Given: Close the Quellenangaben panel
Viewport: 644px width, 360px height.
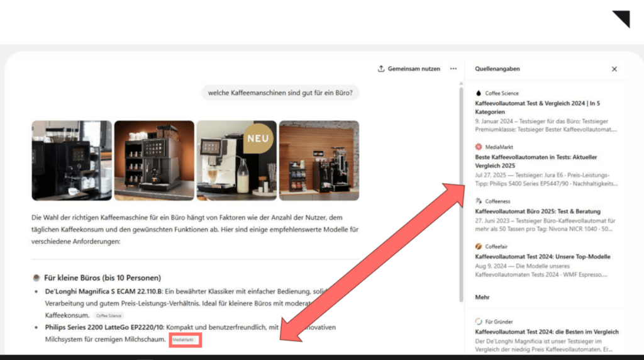Looking at the screenshot, I should pyautogui.click(x=614, y=69).
